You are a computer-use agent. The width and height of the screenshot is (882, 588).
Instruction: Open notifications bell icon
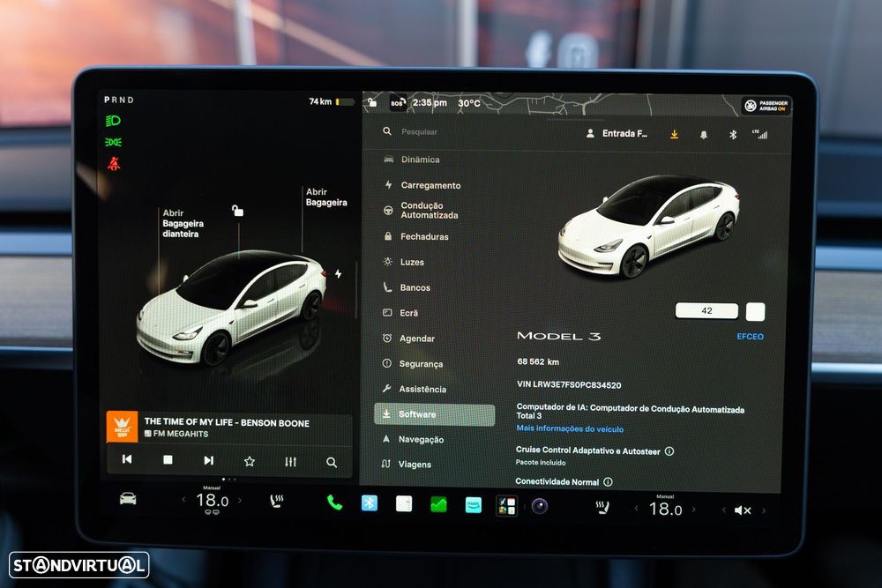[x=703, y=135]
